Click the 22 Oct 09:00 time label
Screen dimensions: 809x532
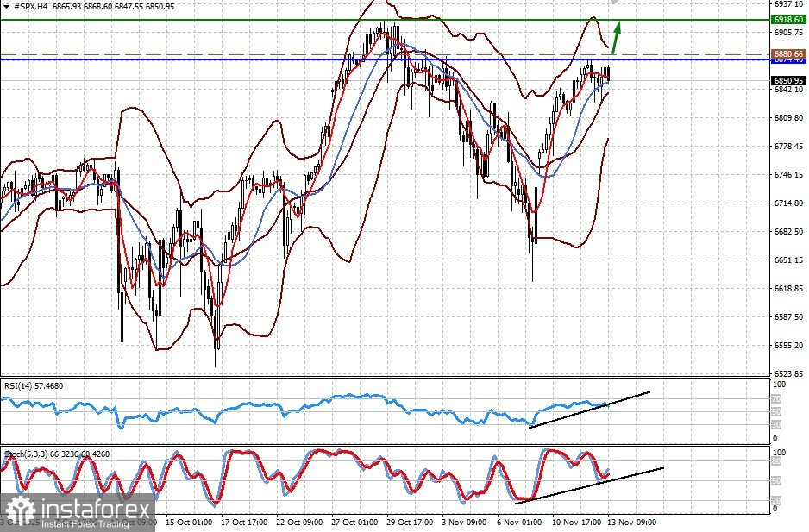pos(299,523)
